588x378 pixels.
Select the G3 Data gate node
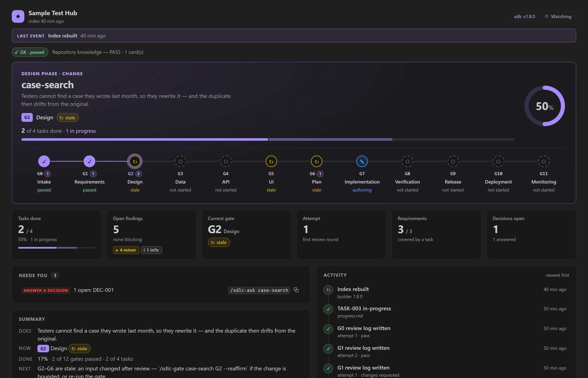(180, 161)
